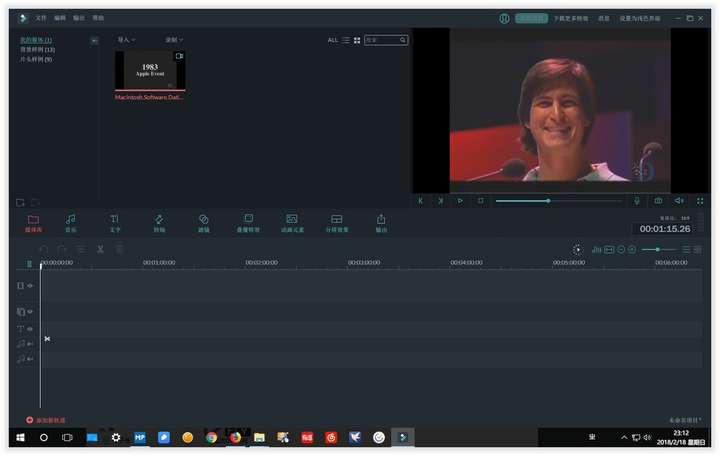Click the Macintosh.Software.Dati... file name
Screen dimensions: 720x456
(x=149, y=97)
